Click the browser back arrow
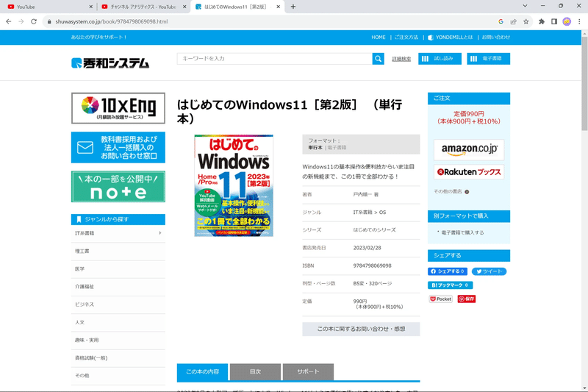 click(9, 22)
